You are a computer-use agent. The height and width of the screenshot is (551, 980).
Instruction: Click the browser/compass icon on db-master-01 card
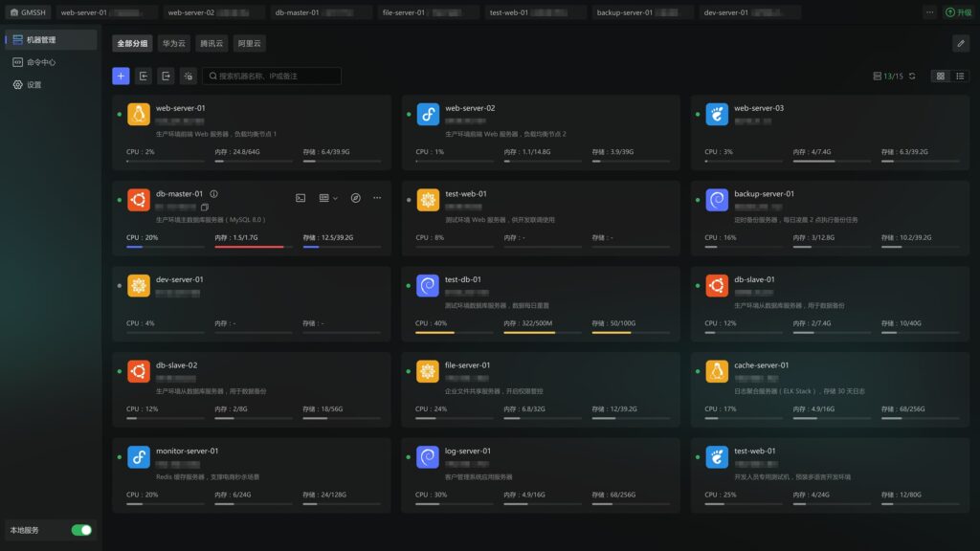(357, 198)
